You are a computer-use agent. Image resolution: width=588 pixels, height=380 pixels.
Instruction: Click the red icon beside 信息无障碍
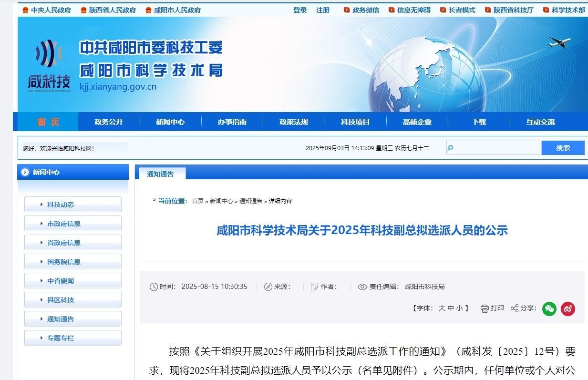(x=392, y=9)
